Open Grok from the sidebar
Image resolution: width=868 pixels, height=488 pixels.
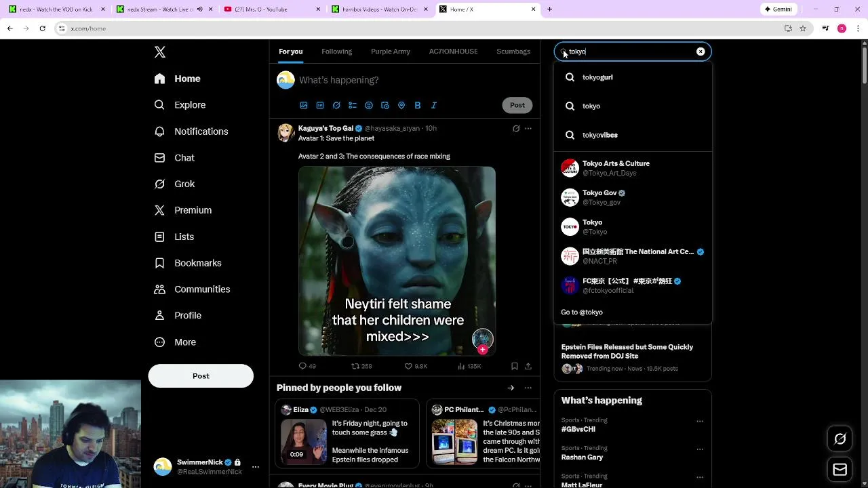[174, 184]
